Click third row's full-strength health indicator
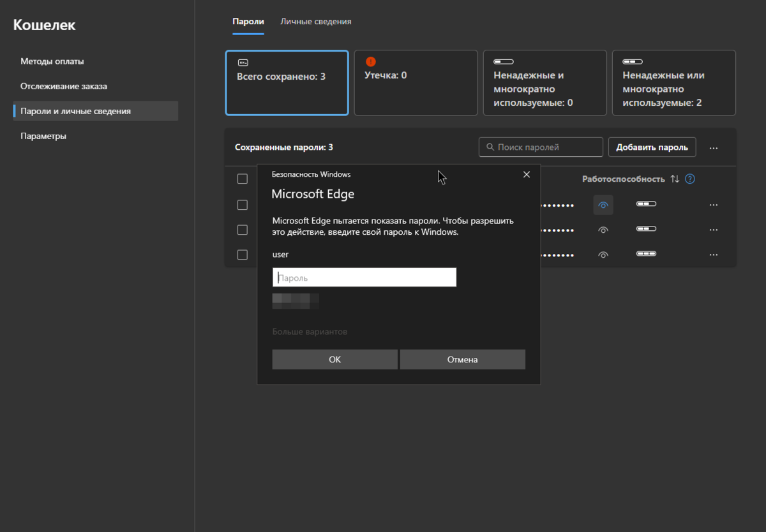 (x=646, y=253)
